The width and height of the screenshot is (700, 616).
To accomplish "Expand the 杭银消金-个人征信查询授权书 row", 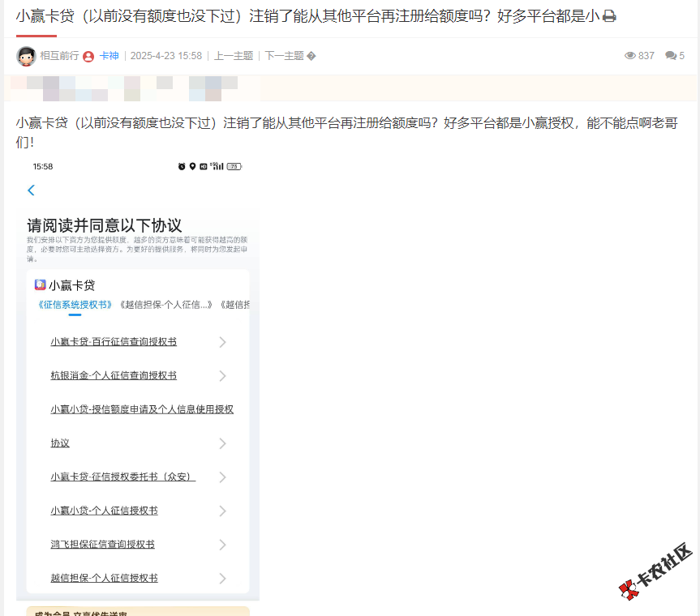I will pos(222,375).
